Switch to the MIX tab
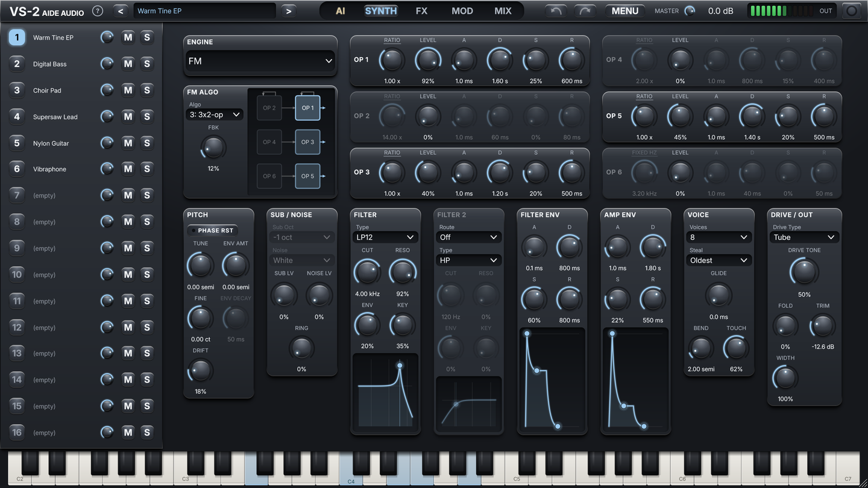 503,11
